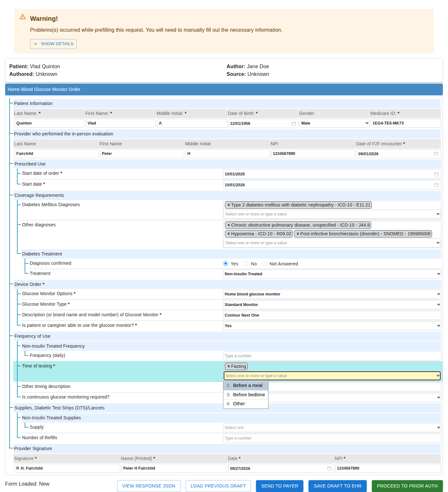The image size is (448, 492).
Task: Remove the Hypoxemia diagnosis tag
Action: click(229, 234)
